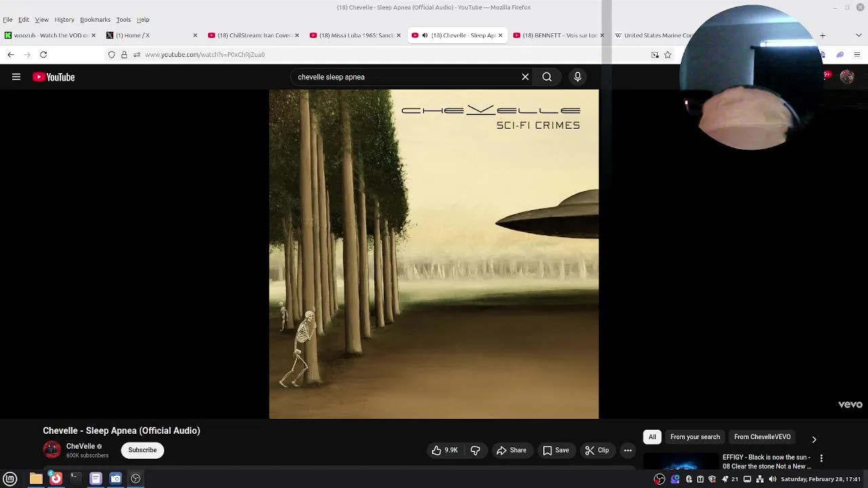This screenshot has height=488, width=868.
Task: Open the screenshot tool in taskbar
Action: click(x=116, y=479)
